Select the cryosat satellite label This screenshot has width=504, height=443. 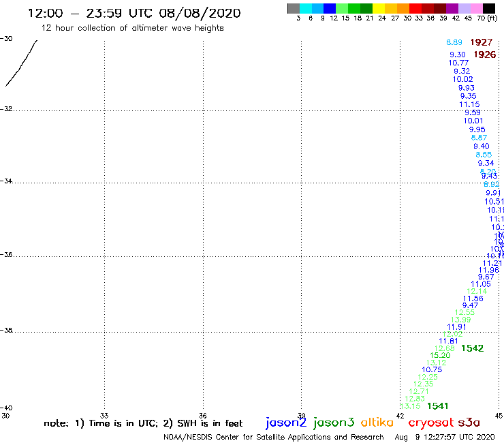coord(431,423)
